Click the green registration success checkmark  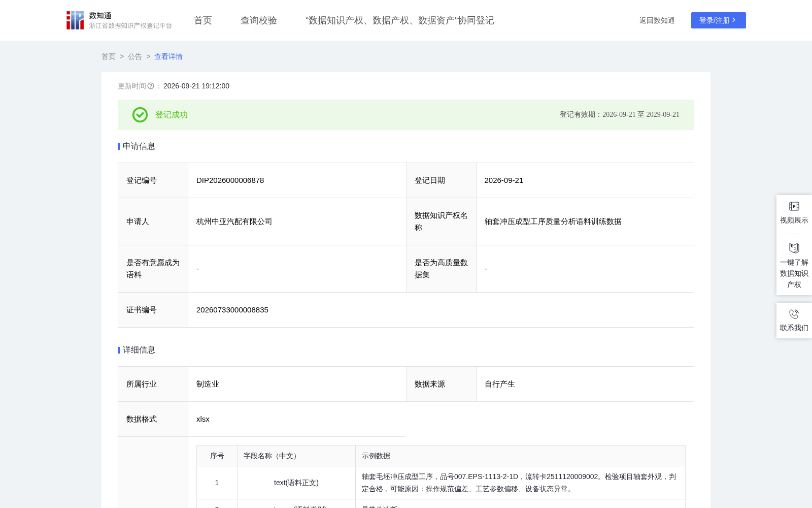(140, 115)
